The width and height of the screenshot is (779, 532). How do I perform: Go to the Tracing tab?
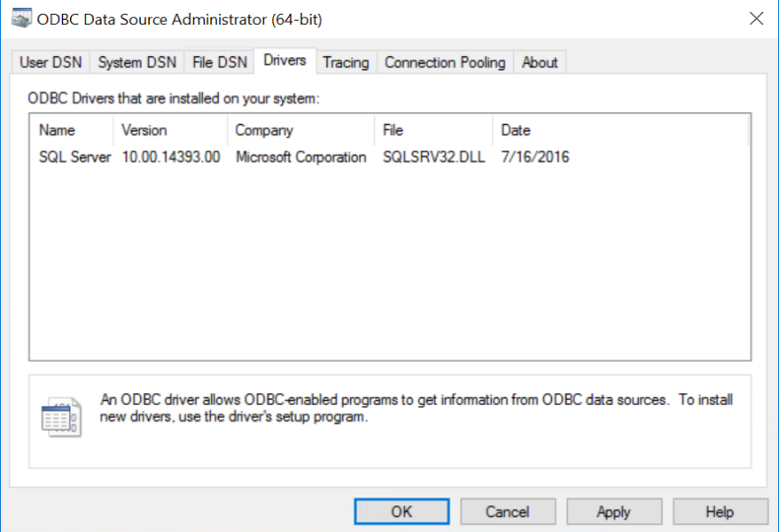tap(346, 62)
